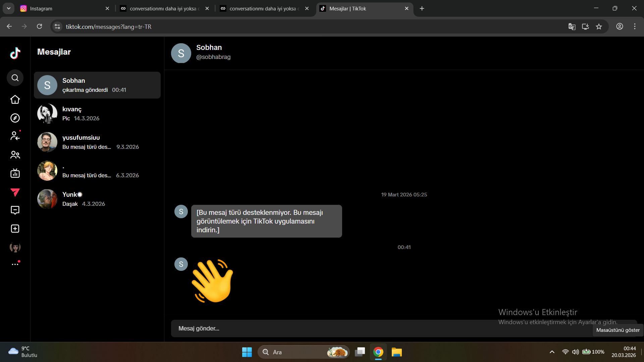Bookmark this page with the star icon

click(x=599, y=26)
